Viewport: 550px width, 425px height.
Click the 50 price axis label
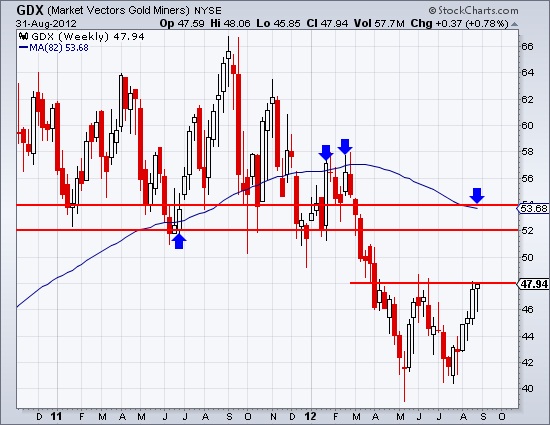pos(527,257)
